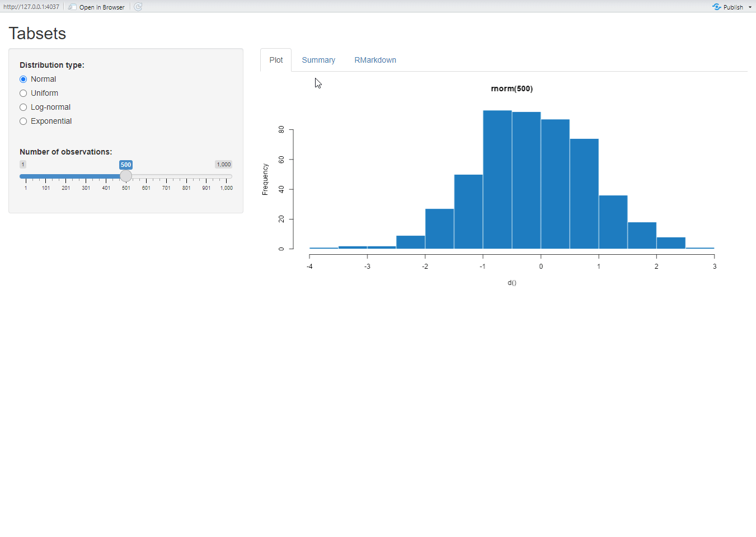Image resolution: width=756 pixels, height=537 pixels.
Task: Click the 601 tick label on slider
Action: coord(146,188)
